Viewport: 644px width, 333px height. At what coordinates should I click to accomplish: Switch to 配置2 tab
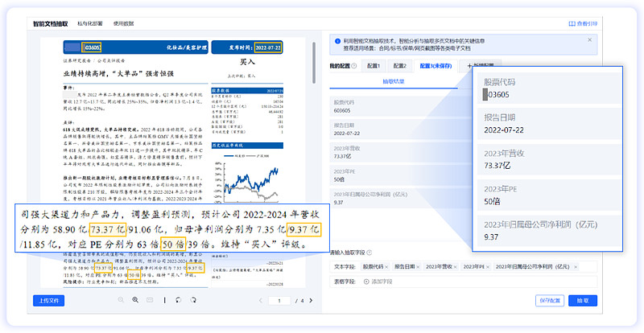click(399, 66)
